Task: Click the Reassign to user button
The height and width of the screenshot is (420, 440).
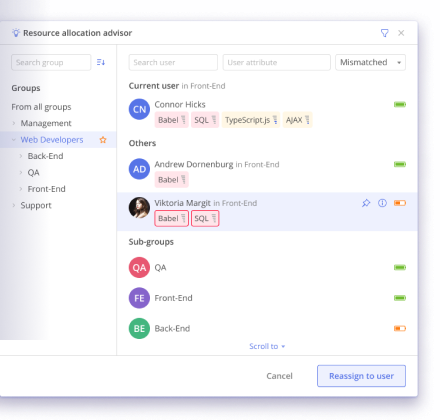Action: 361,376
